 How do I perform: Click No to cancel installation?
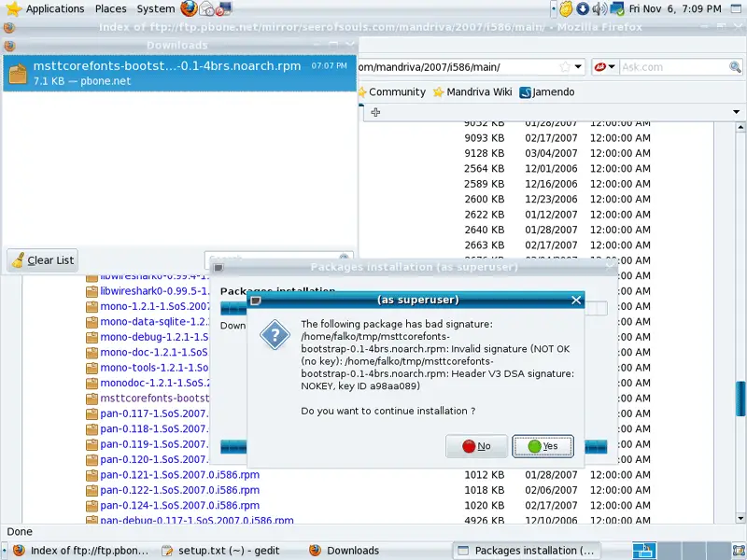click(x=476, y=446)
